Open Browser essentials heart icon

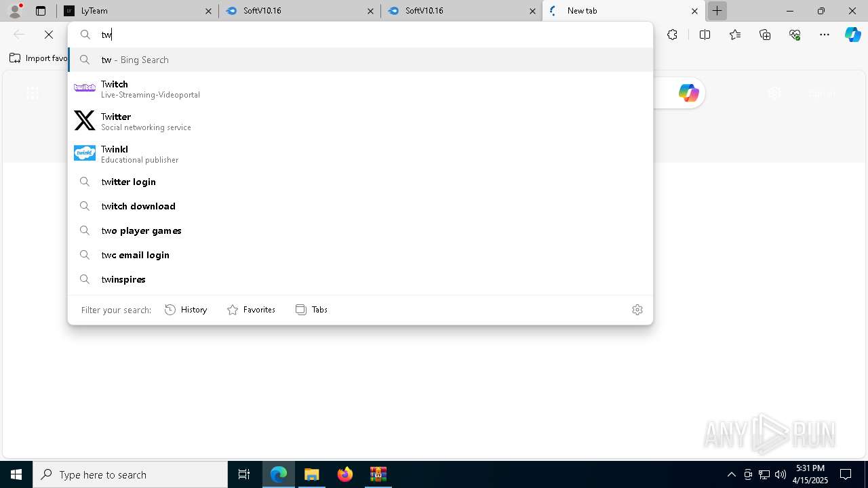[795, 35]
